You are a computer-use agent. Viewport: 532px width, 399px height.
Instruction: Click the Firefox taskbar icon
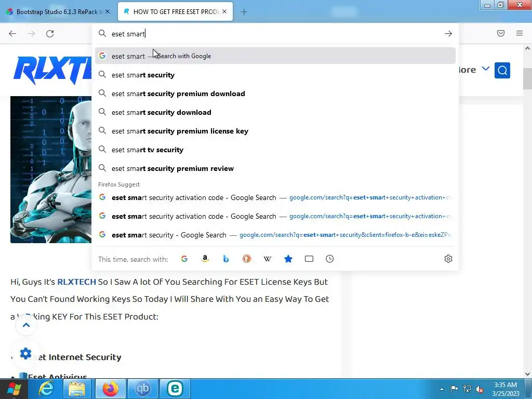[x=110, y=389]
